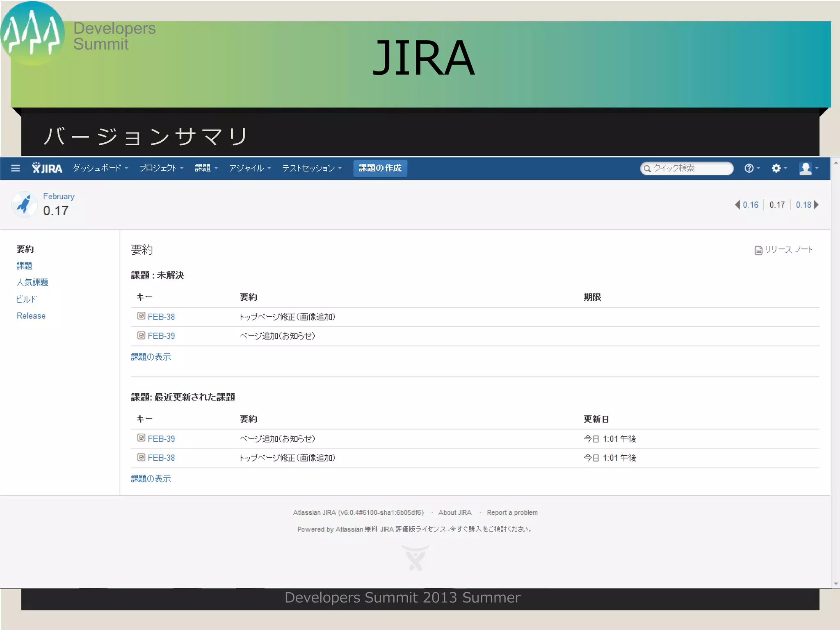The width and height of the screenshot is (840, 630).
Task: Go to version 0.16
Action: pyautogui.click(x=751, y=205)
